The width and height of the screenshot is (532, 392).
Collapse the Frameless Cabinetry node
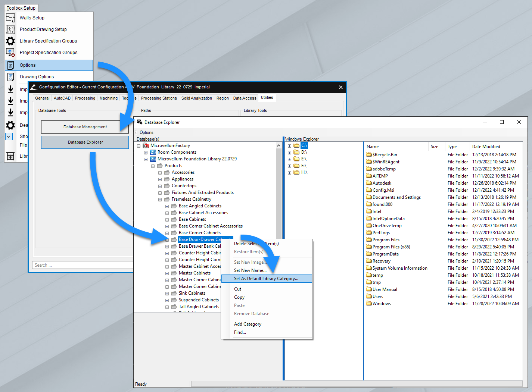(x=160, y=200)
